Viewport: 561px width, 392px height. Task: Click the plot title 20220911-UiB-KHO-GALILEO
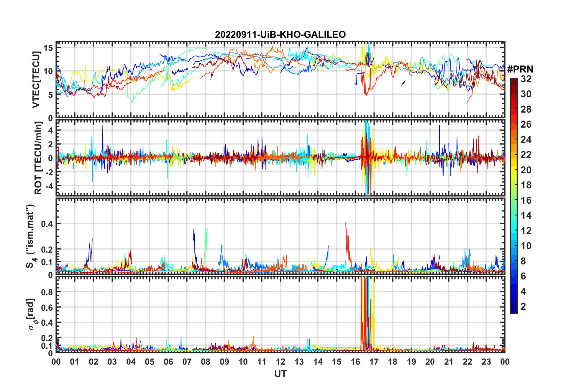coord(280,34)
